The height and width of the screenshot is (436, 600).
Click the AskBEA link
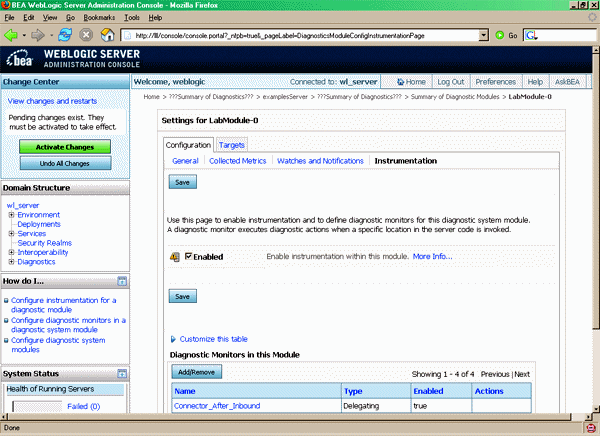tap(567, 82)
